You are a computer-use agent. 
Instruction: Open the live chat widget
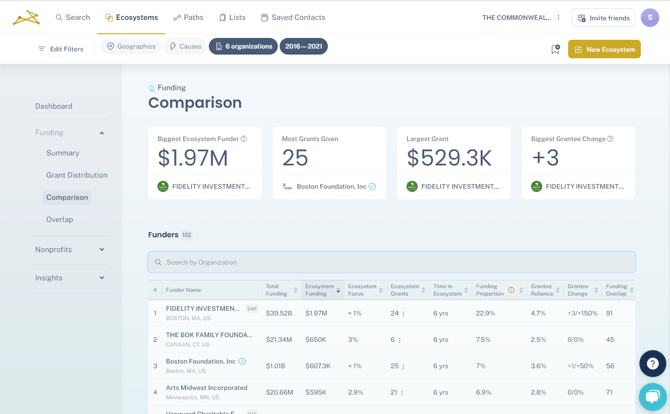[x=652, y=397]
